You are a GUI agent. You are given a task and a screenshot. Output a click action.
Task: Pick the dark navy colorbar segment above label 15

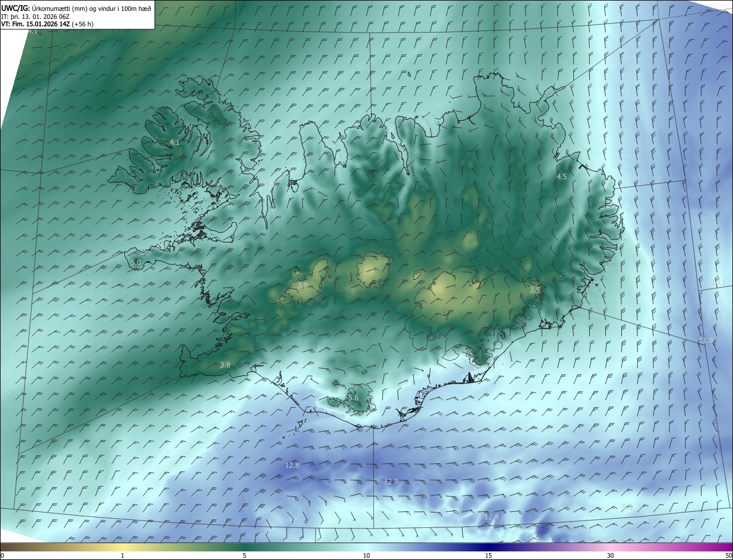(488, 547)
